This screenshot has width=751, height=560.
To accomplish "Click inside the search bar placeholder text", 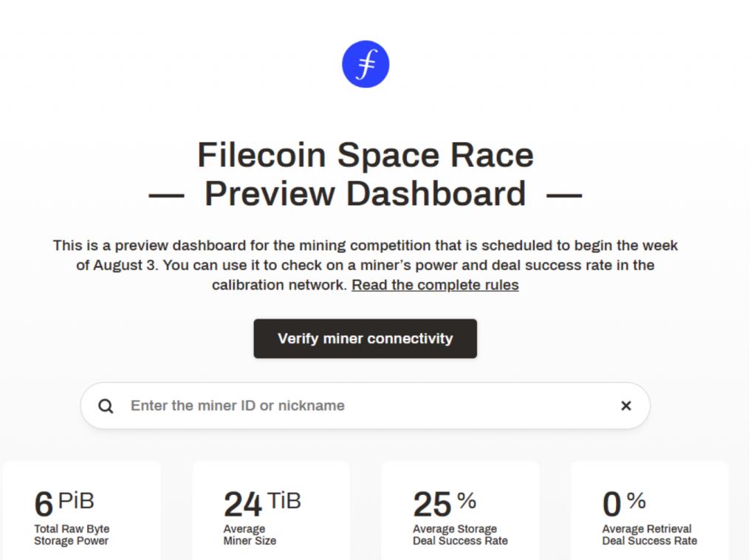I will [x=236, y=406].
